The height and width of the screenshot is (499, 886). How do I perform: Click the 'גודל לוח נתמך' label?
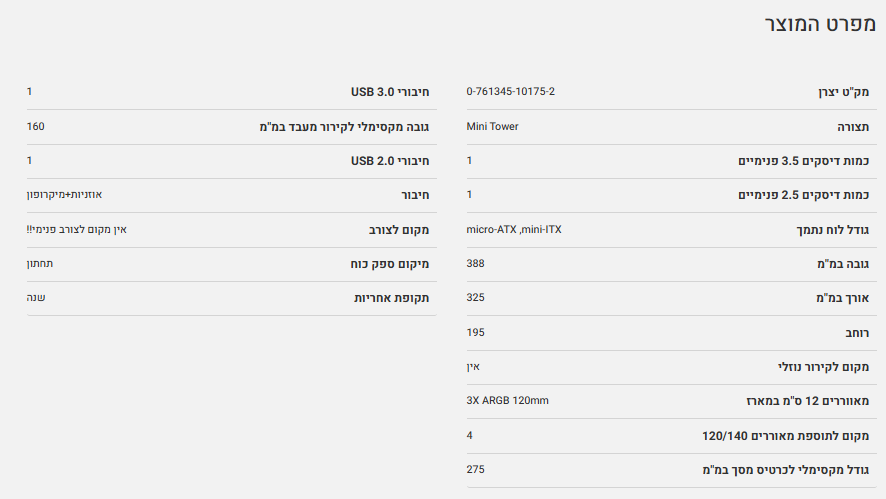coord(832,230)
